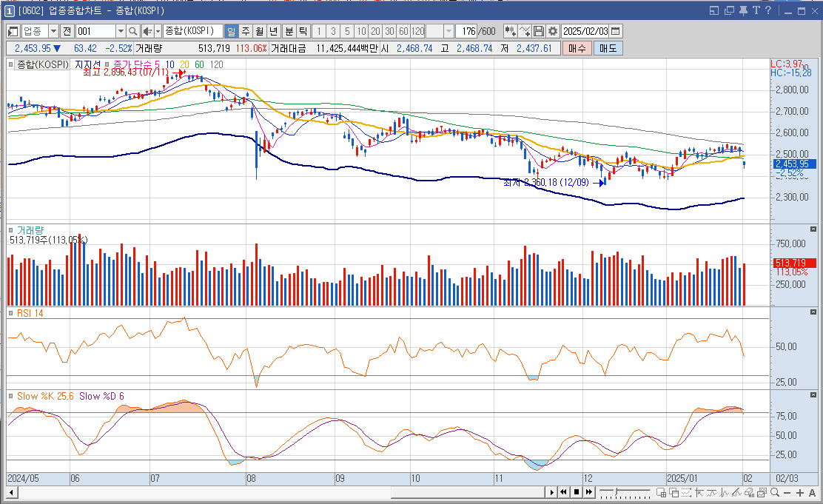Click the 2025/02/03 date field
The height and width of the screenshot is (504, 823).
click(585, 32)
